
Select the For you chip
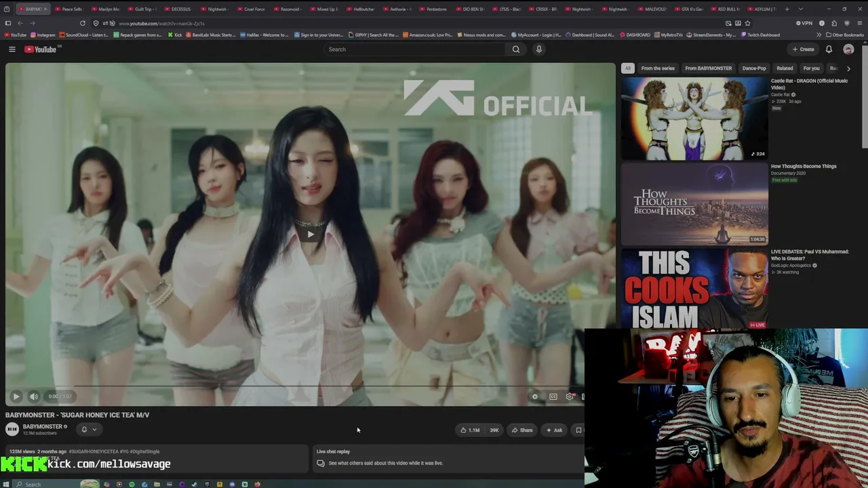(811, 68)
